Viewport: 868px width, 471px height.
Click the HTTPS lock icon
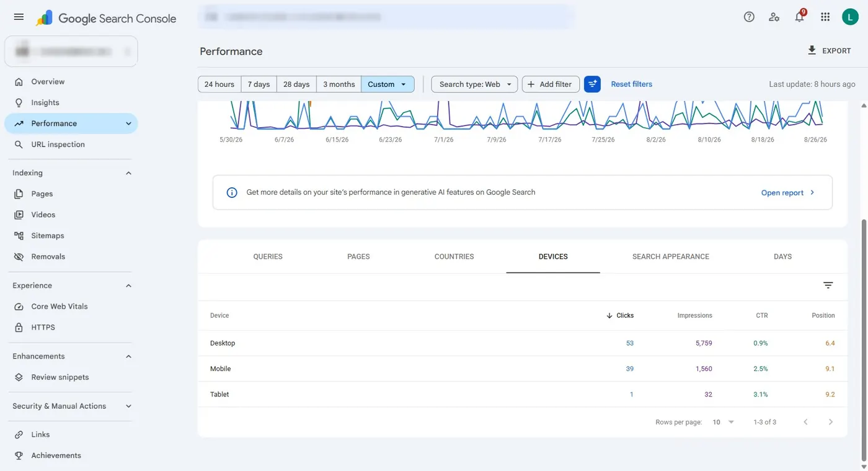[19, 327]
